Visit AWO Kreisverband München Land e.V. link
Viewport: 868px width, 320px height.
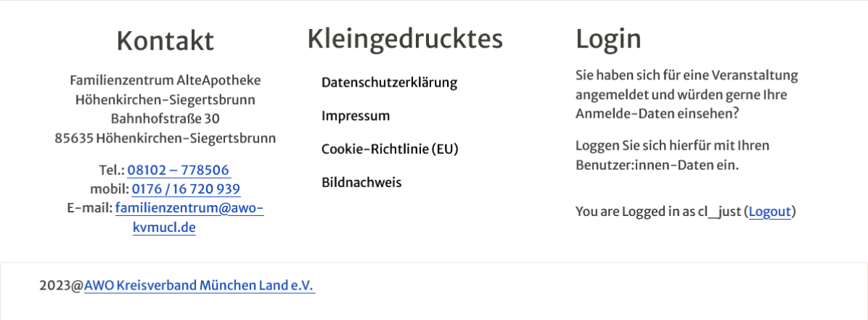point(199,285)
